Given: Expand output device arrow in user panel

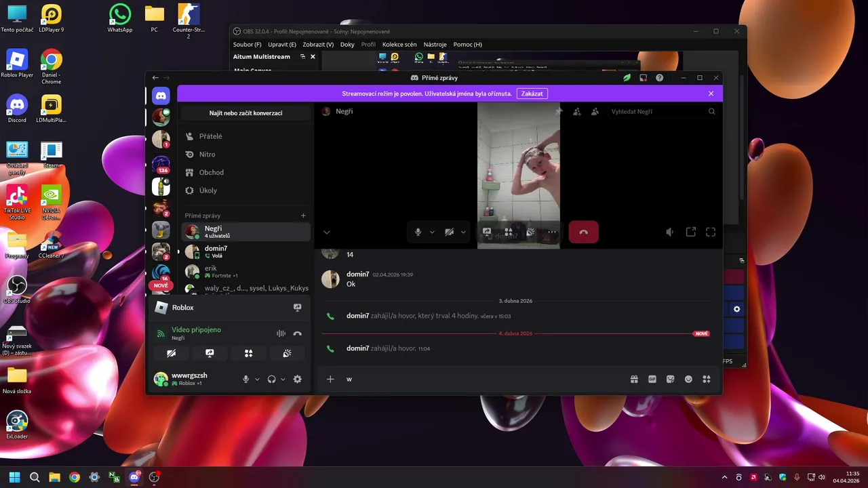Looking at the screenshot, I should [283, 380].
